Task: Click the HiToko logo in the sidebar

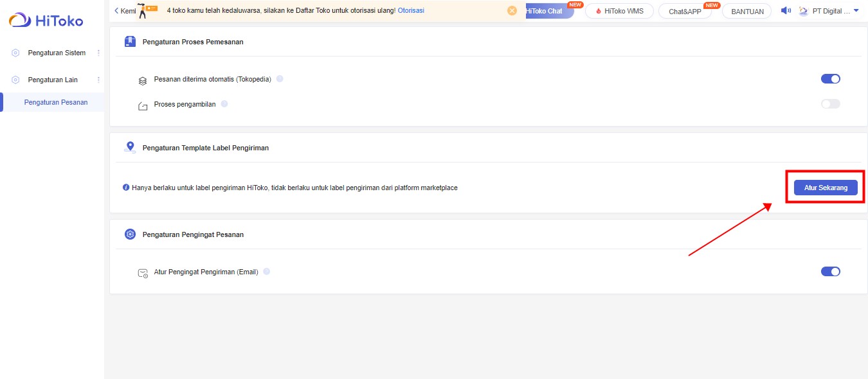Action: click(x=46, y=21)
